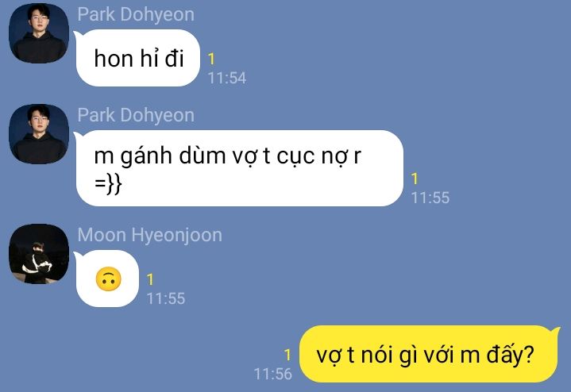Select the 'hon hỉ đi' message bubble
Image resolution: width=571 pixels, height=392 pixels.
click(137, 58)
